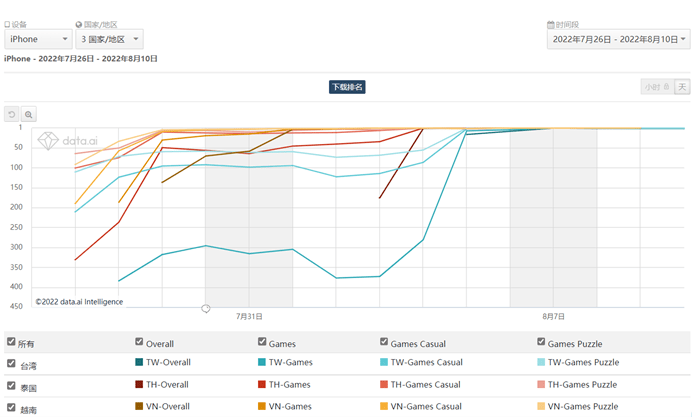Uncheck the Games Casual column checkbox
Viewport: 692px width, 417px height.
tap(384, 342)
